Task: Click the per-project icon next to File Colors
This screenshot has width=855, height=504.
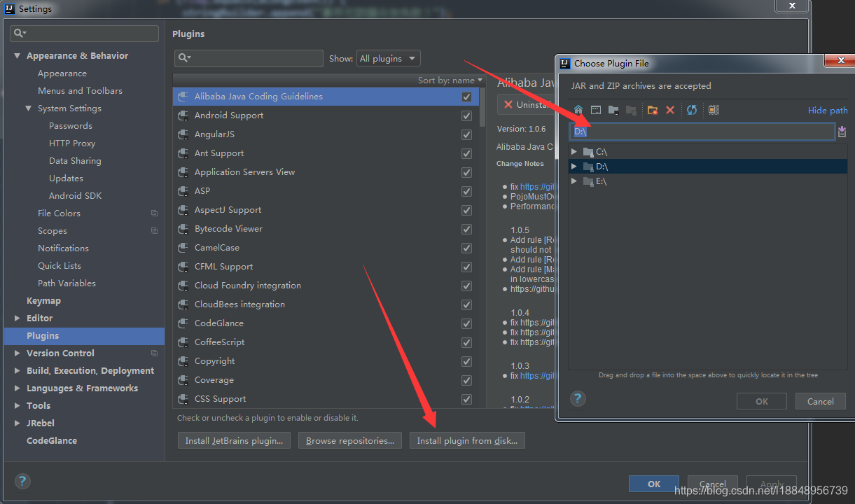Action: point(154,213)
